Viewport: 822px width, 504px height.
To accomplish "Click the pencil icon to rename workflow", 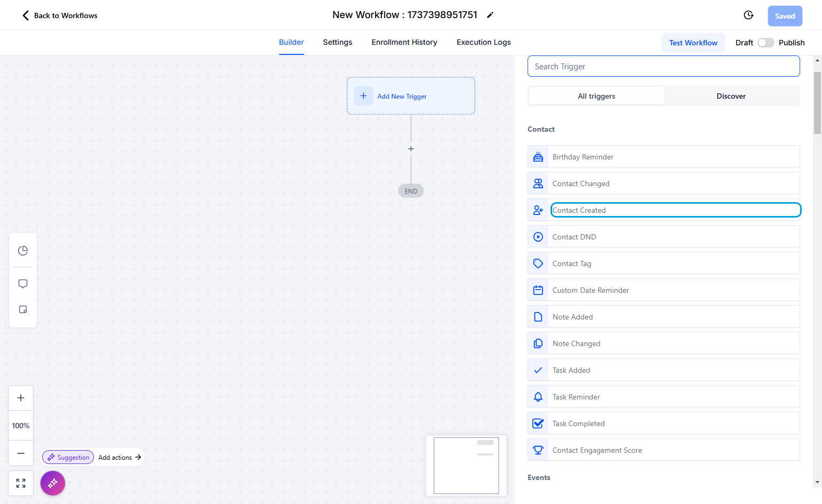I will [x=490, y=15].
